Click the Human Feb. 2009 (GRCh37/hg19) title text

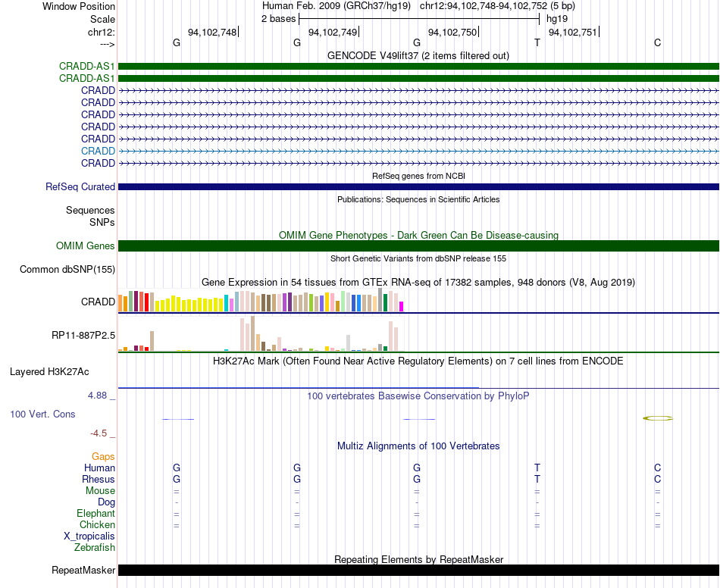(x=336, y=6)
